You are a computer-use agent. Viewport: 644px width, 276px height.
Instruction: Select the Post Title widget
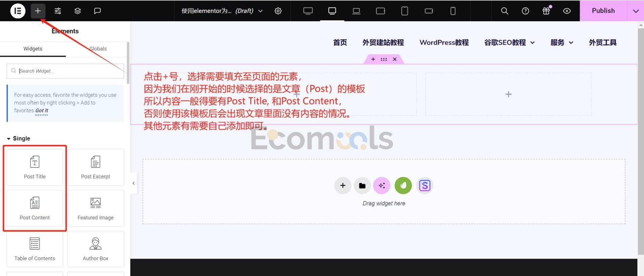pos(35,167)
